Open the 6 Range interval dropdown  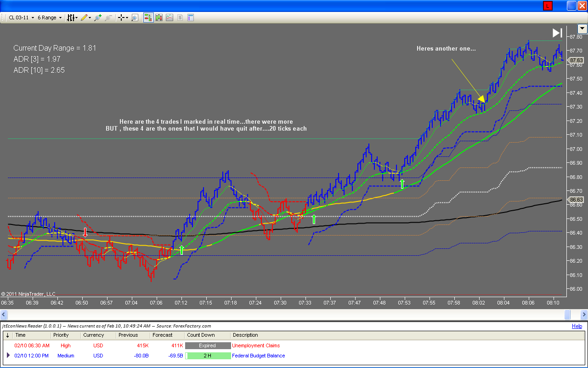point(49,17)
